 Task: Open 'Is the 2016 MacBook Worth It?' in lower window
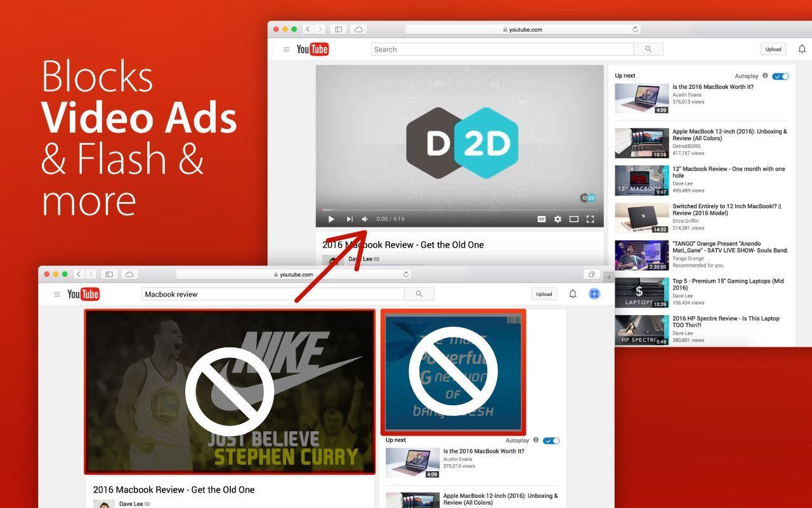point(483,451)
